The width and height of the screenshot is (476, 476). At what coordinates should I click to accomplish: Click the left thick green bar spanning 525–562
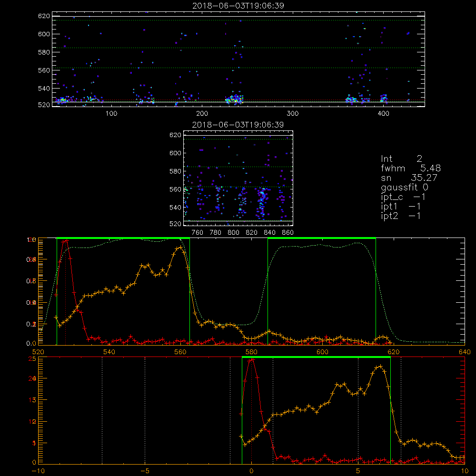point(123,238)
